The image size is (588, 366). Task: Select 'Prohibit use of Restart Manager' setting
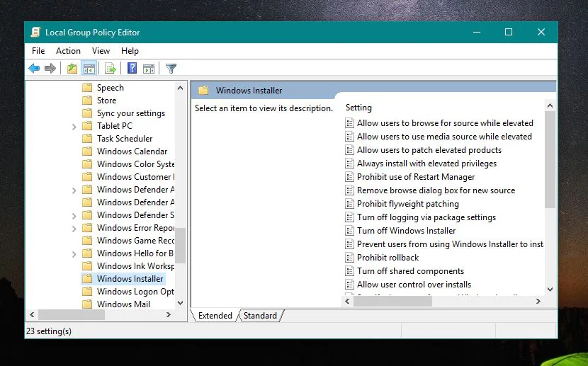coord(416,177)
